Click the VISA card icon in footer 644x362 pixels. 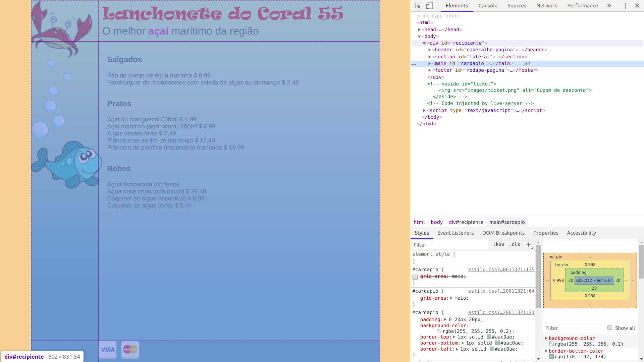pyautogui.click(x=108, y=350)
